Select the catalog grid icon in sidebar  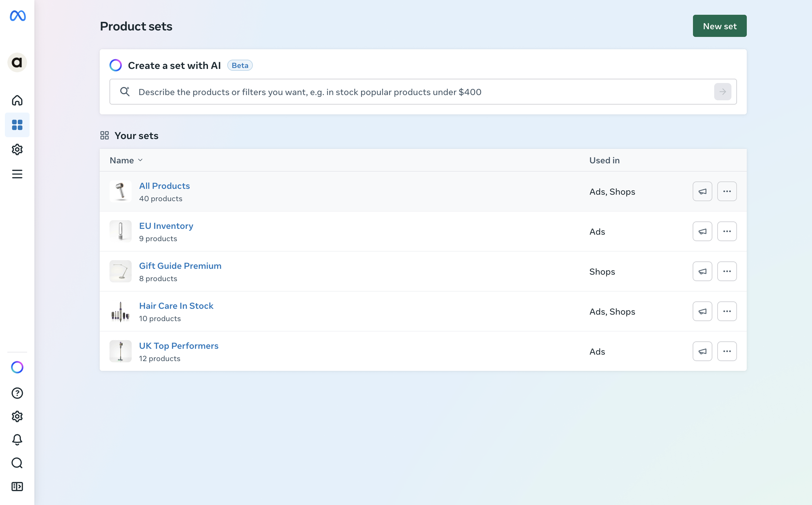pyautogui.click(x=17, y=125)
